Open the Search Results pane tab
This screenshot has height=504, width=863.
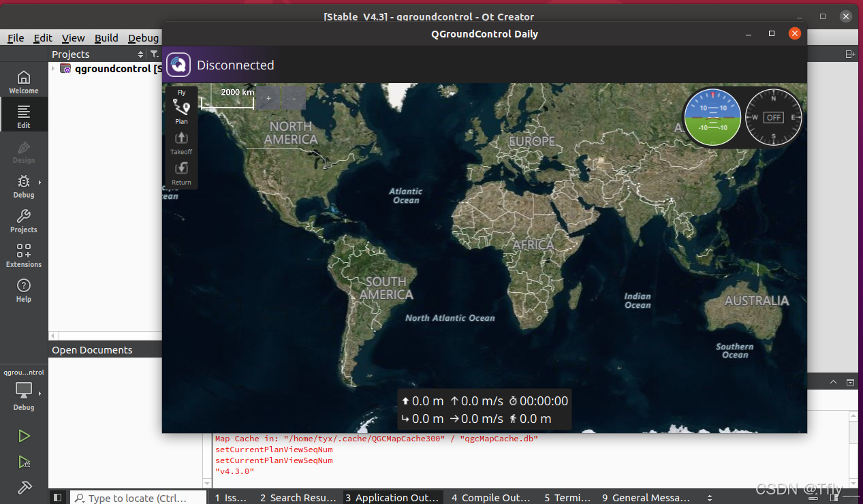[298, 498]
